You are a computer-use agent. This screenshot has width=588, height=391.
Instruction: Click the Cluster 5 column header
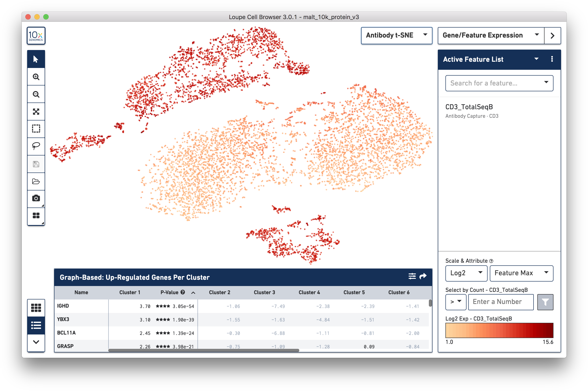[x=354, y=293]
